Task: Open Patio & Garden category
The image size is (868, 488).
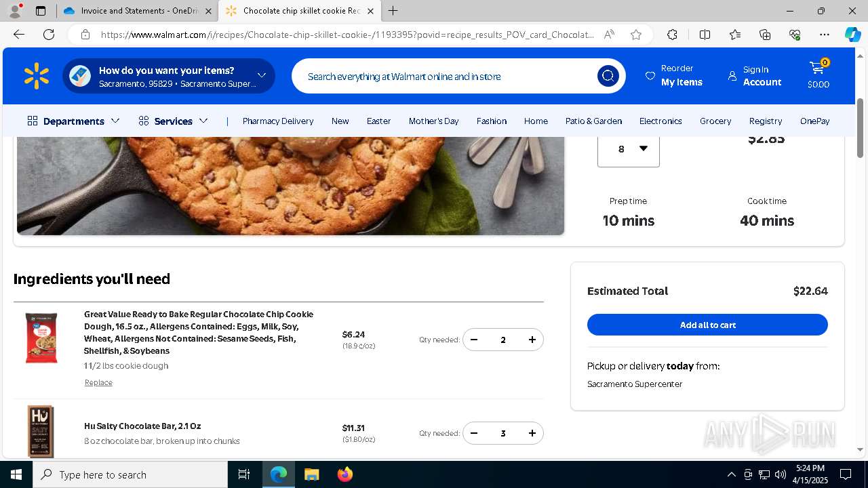Action: [x=593, y=121]
